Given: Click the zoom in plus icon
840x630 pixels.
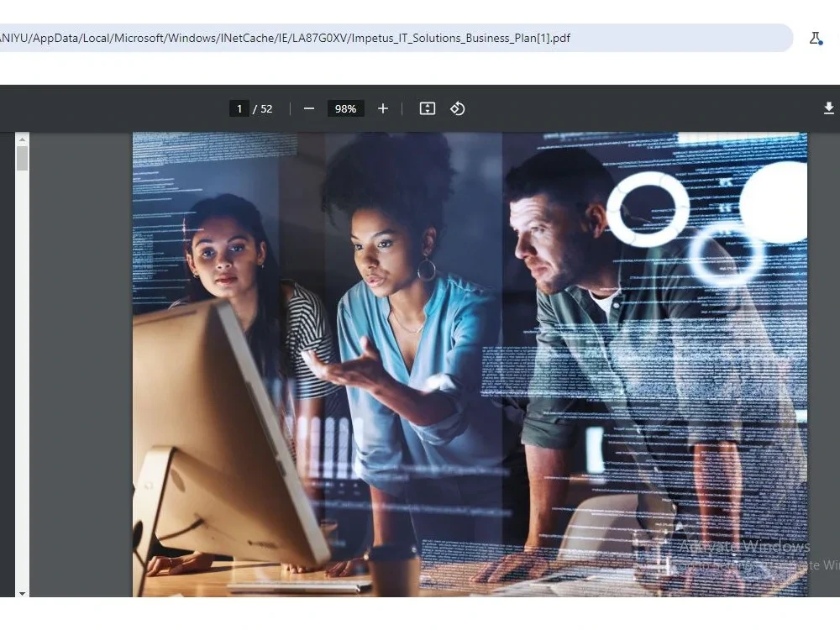Looking at the screenshot, I should pyautogui.click(x=382, y=108).
